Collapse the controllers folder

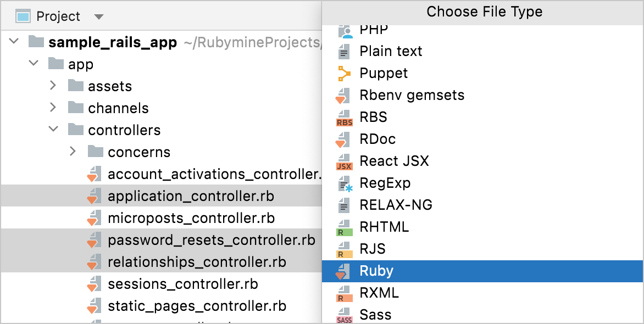pos(53,130)
